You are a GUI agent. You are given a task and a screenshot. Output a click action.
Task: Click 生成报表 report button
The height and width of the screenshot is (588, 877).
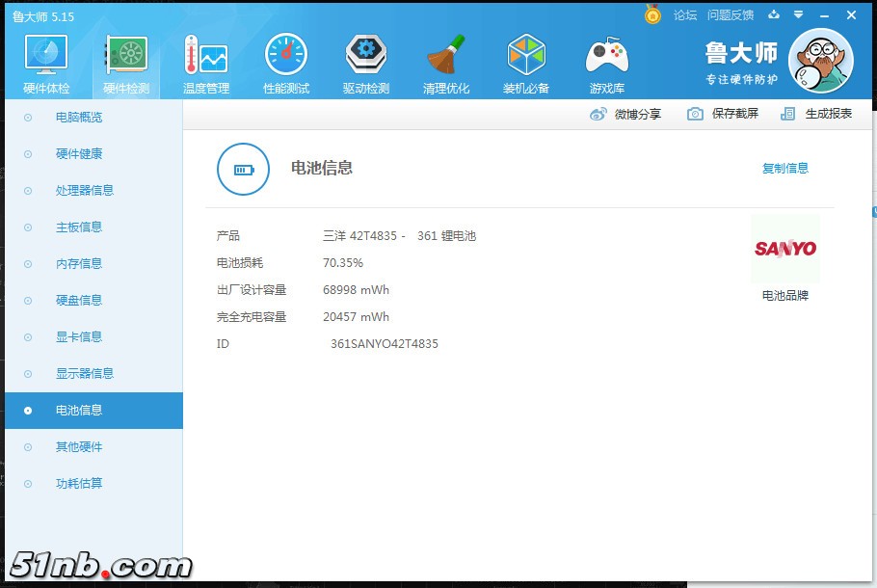coord(816,114)
